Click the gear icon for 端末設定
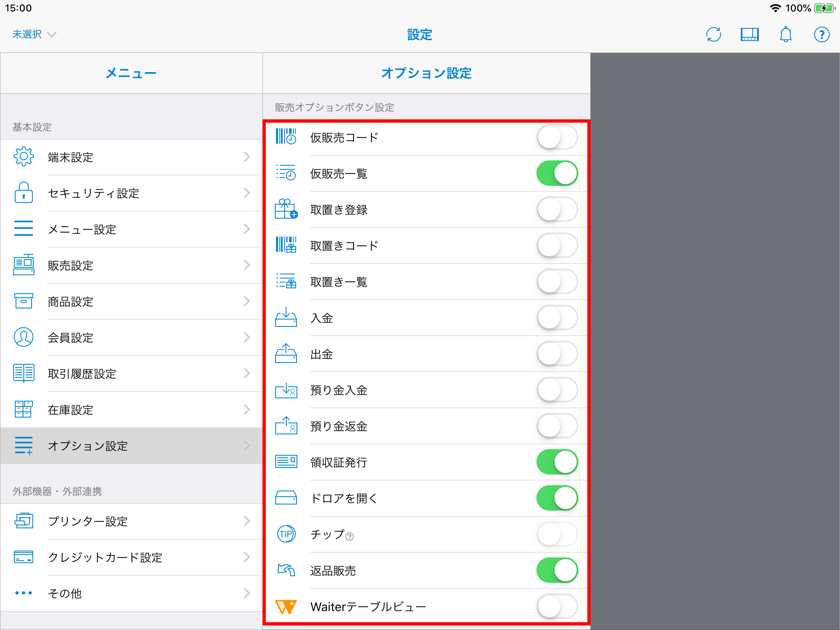 (x=24, y=157)
